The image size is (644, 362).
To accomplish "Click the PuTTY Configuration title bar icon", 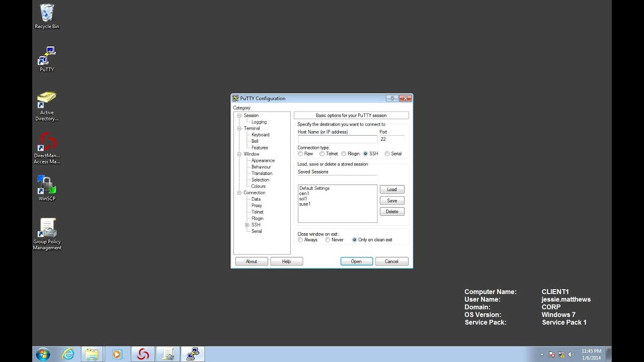I will tap(235, 99).
